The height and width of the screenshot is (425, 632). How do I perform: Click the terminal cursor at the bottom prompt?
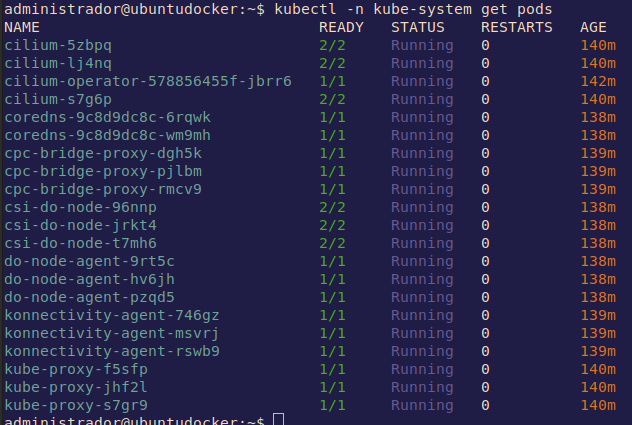tap(278, 420)
